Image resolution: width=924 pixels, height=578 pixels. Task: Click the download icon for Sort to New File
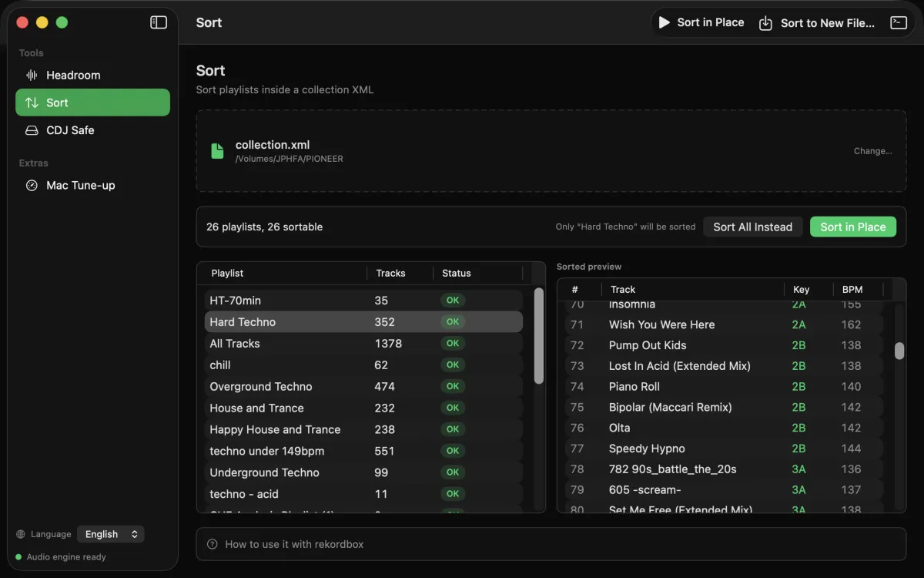coord(765,23)
